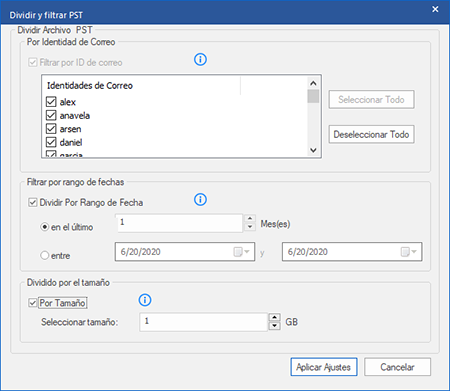Cancel the dialog with Cancelar

point(397,367)
